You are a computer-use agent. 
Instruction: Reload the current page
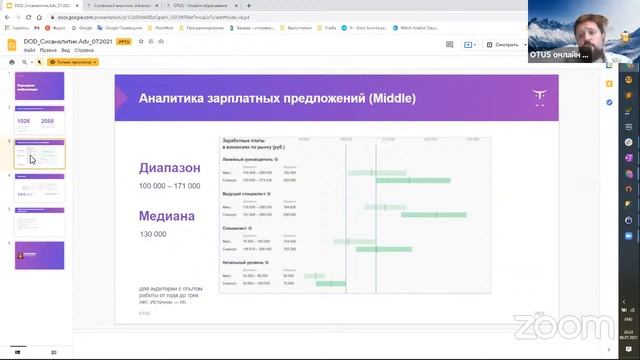pyautogui.click(x=29, y=17)
